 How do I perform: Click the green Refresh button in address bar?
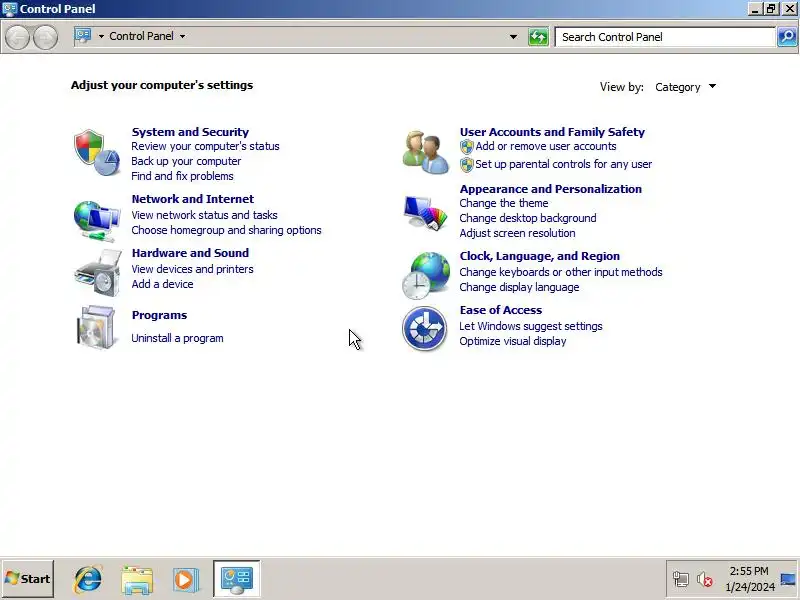click(538, 37)
